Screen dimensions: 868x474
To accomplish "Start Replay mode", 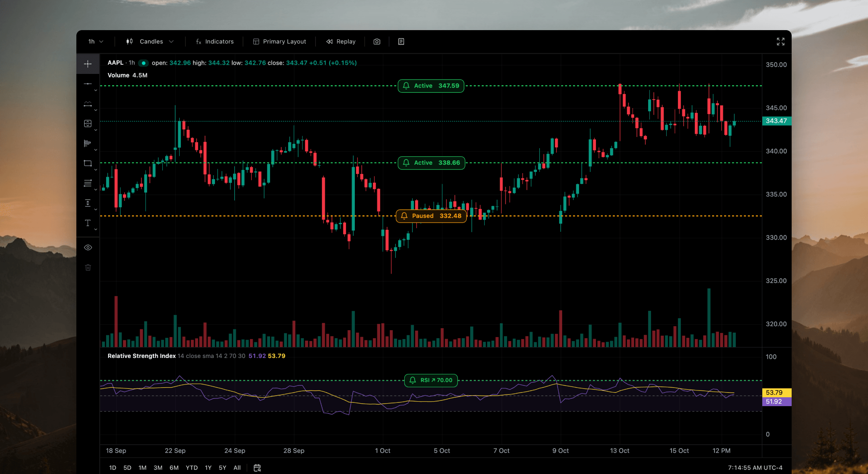I will click(x=341, y=41).
